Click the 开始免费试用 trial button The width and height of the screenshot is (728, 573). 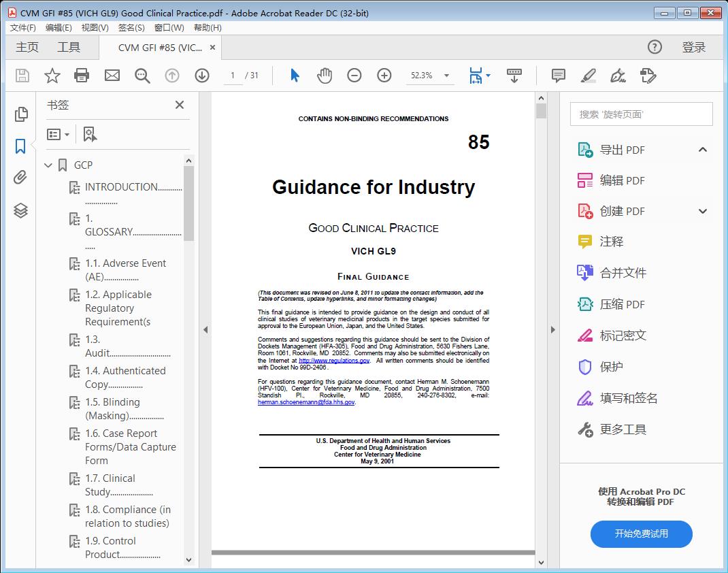point(641,534)
